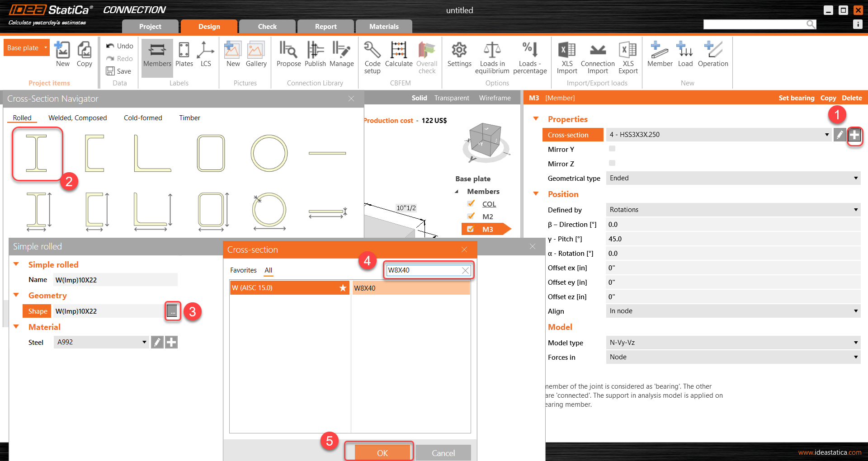Select the Members tool in the Labels group
The height and width of the screenshot is (461, 868).
pyautogui.click(x=157, y=57)
